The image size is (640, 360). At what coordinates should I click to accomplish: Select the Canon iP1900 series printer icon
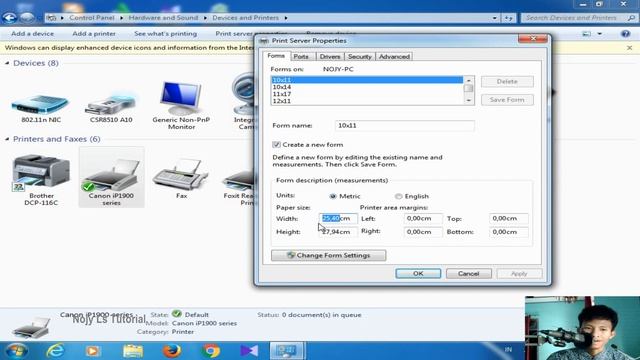click(x=111, y=176)
